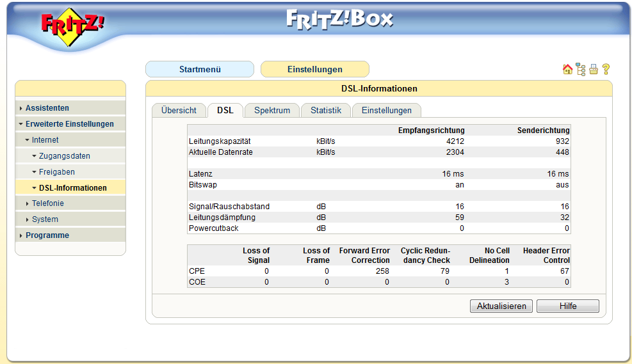Select the Internet sidebar entry
This screenshot has height=364, width=632.
(45, 140)
